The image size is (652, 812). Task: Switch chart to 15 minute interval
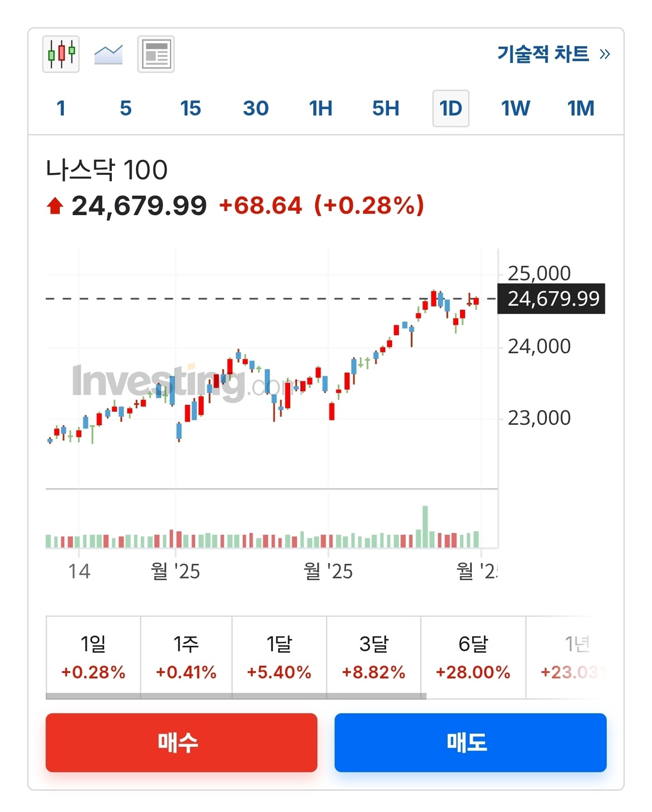[190, 109]
